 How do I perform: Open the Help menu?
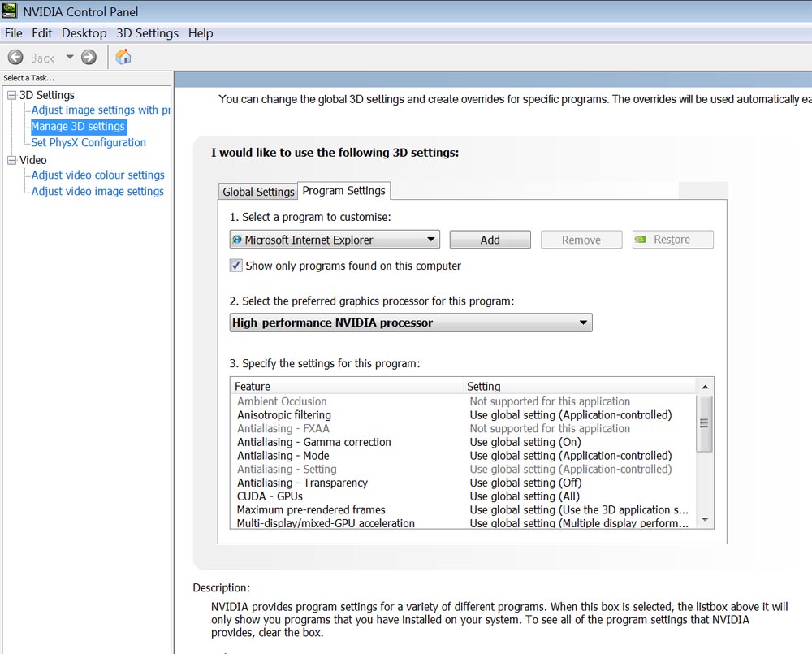201,33
